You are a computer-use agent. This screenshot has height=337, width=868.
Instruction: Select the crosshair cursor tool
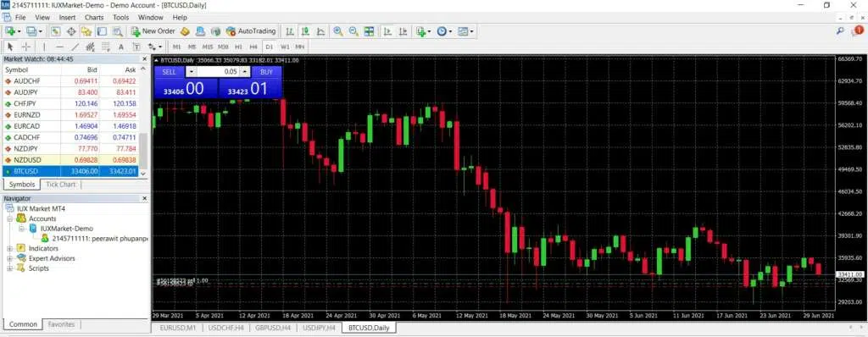[26, 47]
